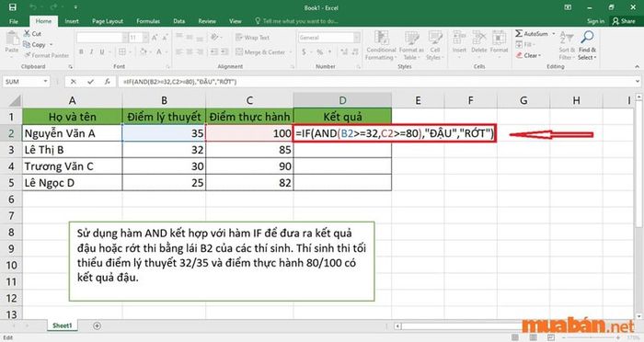Click the Increase Decimal icon

pyautogui.click(x=344, y=51)
